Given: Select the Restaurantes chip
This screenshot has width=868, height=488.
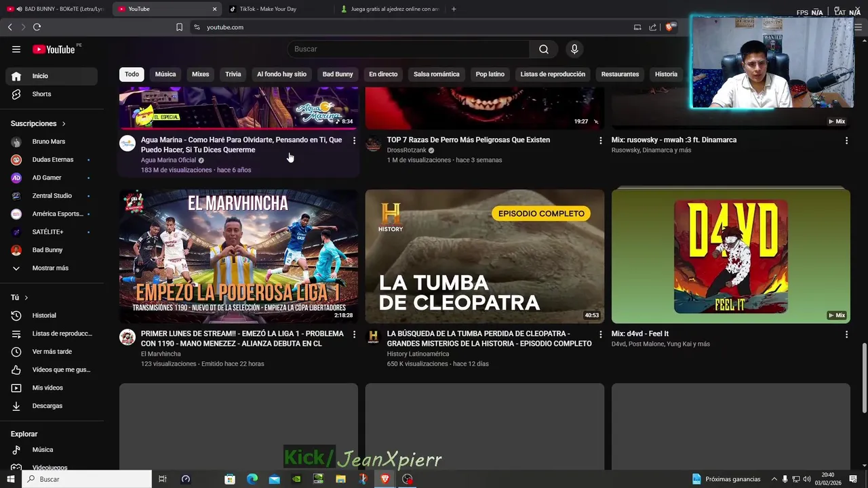Looking at the screenshot, I should coord(620,74).
